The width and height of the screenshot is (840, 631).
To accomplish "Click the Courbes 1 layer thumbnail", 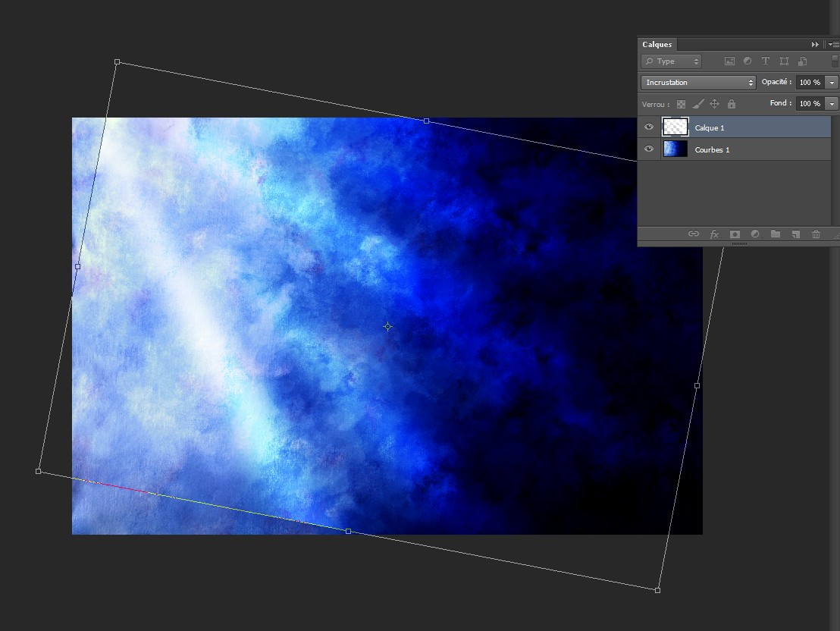I will (x=675, y=149).
